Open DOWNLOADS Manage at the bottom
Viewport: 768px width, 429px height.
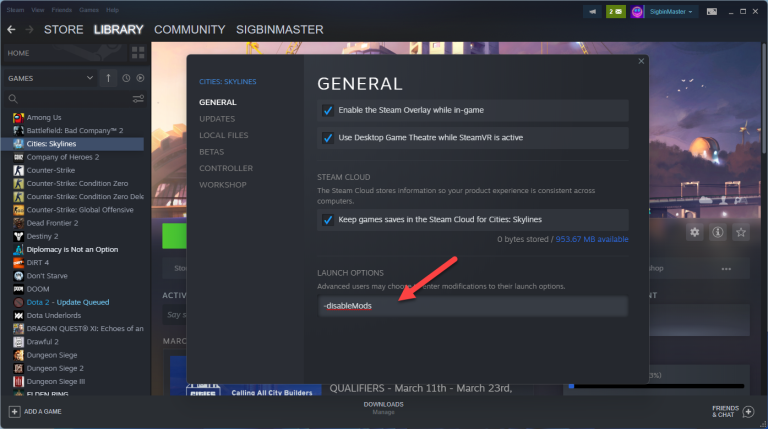384,408
